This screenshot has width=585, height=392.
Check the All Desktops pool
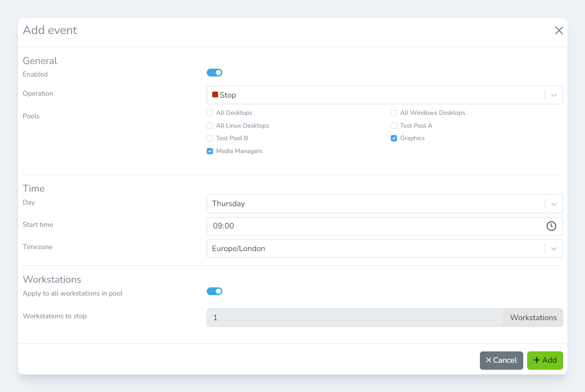click(210, 113)
